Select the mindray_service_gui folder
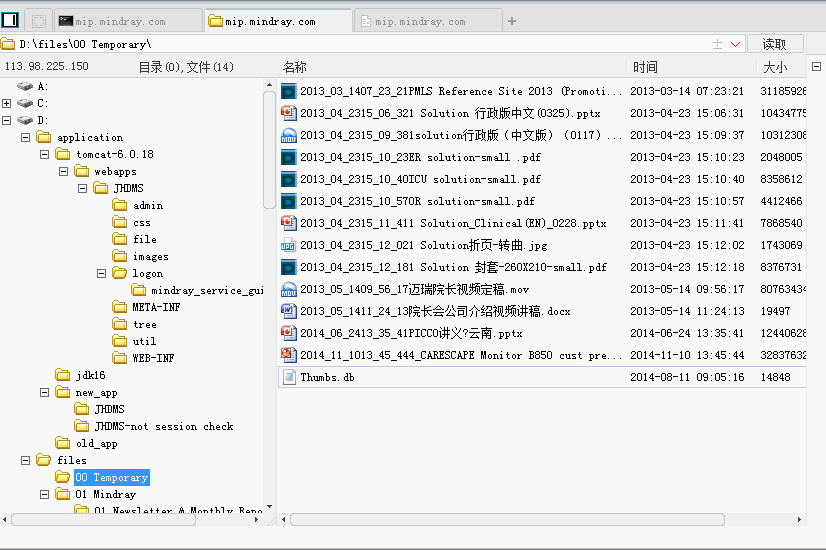This screenshot has width=826, height=550. pyautogui.click(x=207, y=290)
